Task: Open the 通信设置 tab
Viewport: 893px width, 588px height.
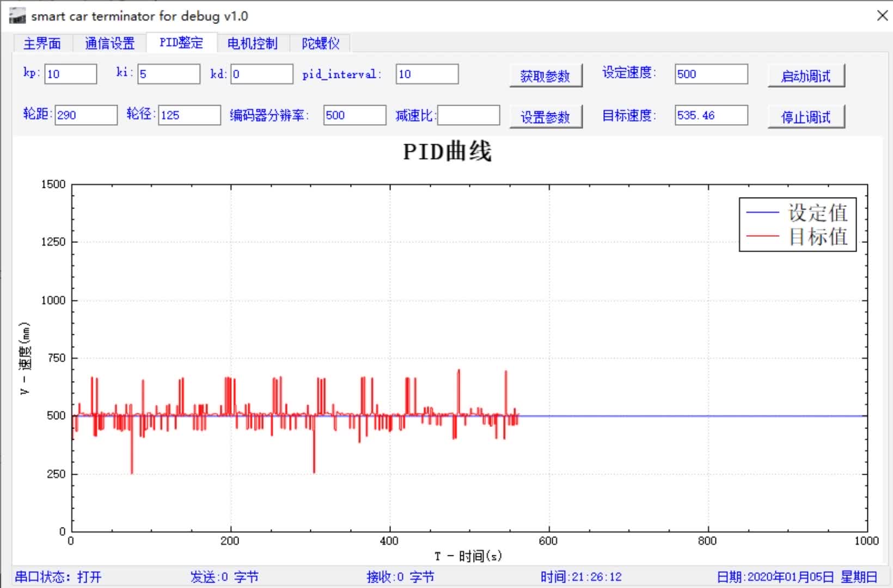Action: coord(109,43)
